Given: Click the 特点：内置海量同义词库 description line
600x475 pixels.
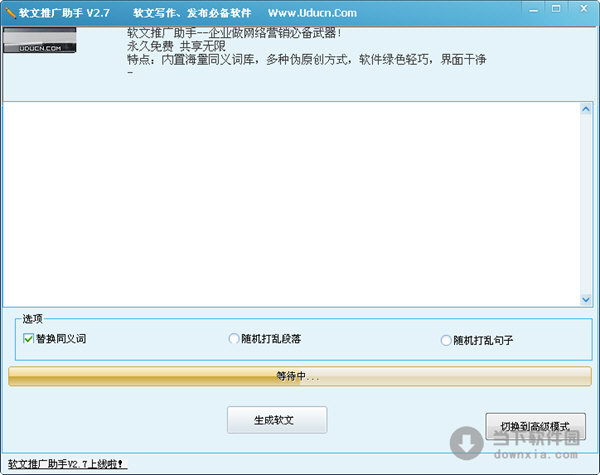Looking at the screenshot, I should [307, 59].
